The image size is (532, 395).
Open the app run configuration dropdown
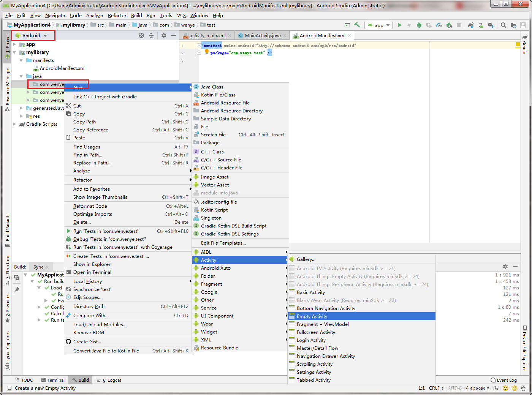[378, 25]
